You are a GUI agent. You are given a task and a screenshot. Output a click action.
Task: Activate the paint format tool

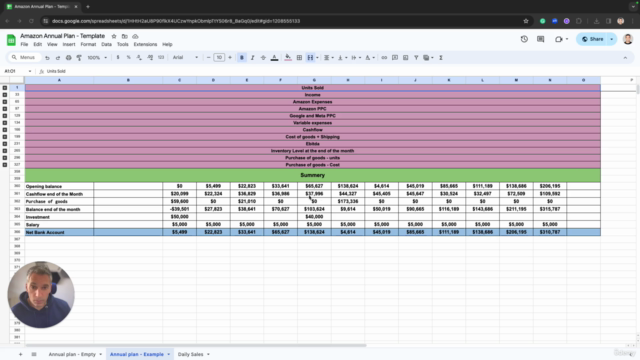coord(79,58)
